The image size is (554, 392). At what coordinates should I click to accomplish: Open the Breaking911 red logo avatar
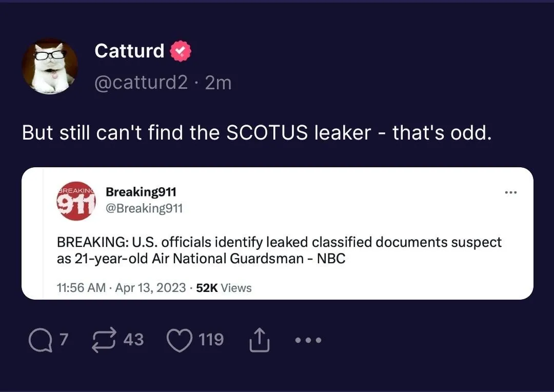(x=76, y=201)
